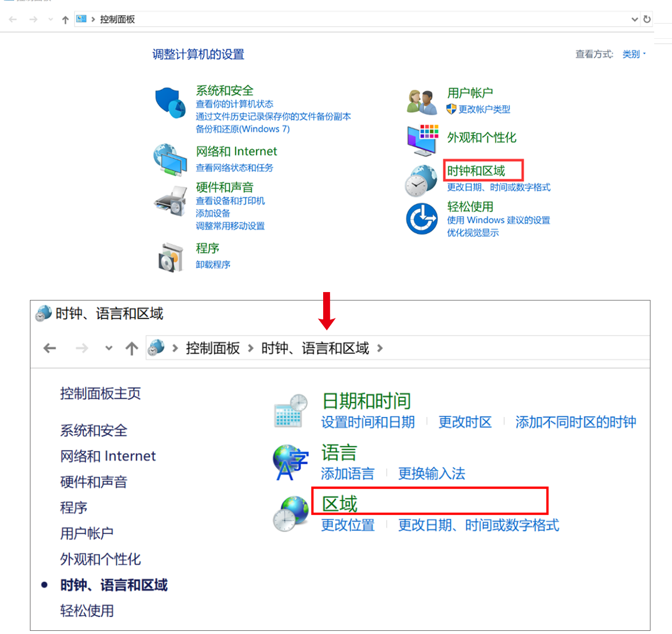Click the back arrow in lower window
The height and width of the screenshot is (634, 672).
(50, 348)
